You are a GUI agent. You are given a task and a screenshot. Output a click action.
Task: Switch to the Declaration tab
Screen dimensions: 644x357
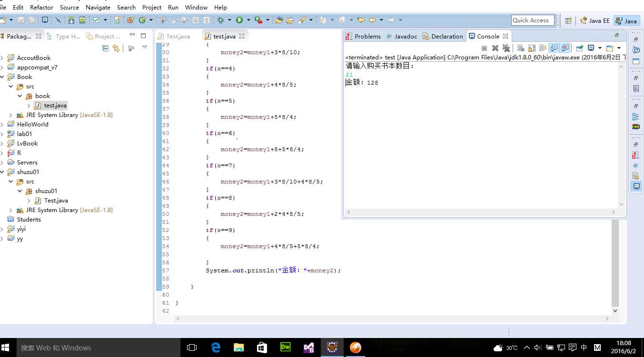coord(443,36)
